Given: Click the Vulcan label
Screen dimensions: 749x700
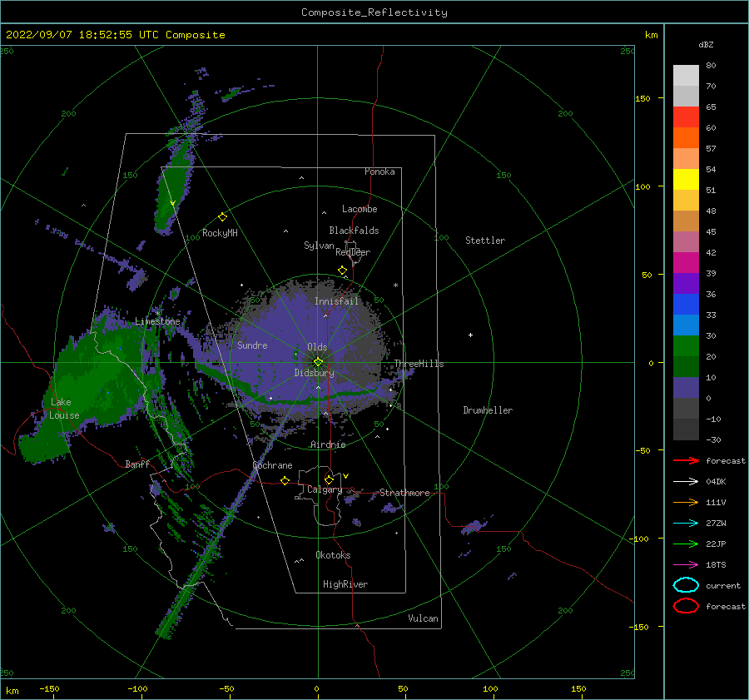Looking at the screenshot, I should click(423, 618).
